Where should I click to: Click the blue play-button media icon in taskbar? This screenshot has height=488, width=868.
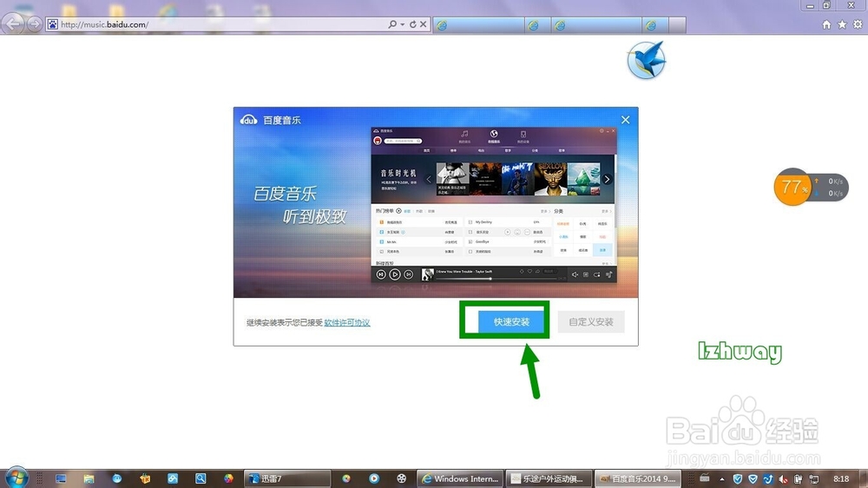tap(374, 478)
